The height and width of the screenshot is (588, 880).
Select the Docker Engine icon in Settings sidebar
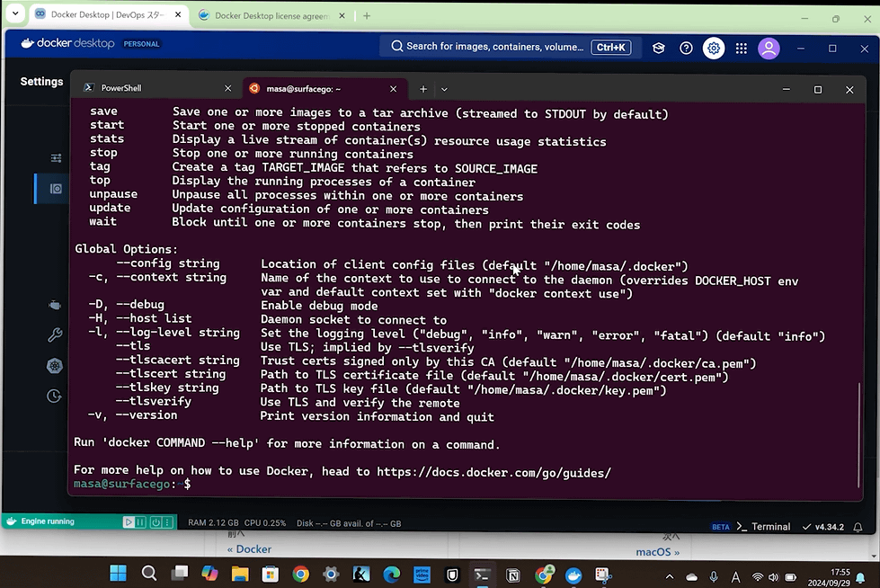coord(55,305)
